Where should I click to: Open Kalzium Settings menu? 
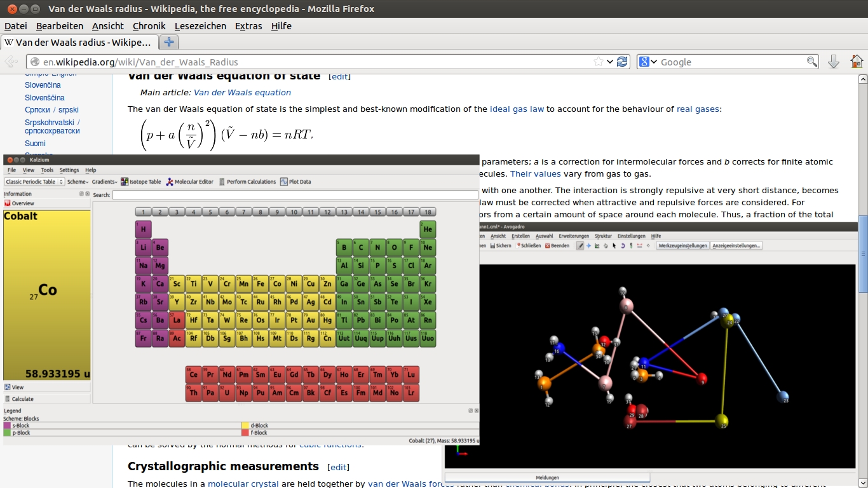[69, 170]
